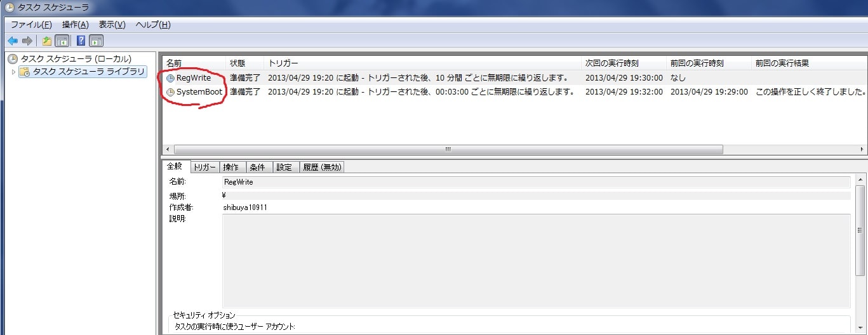The image size is (868, 335).
Task: Sort by the 次回の実行時刻 column header
Action: (x=624, y=63)
